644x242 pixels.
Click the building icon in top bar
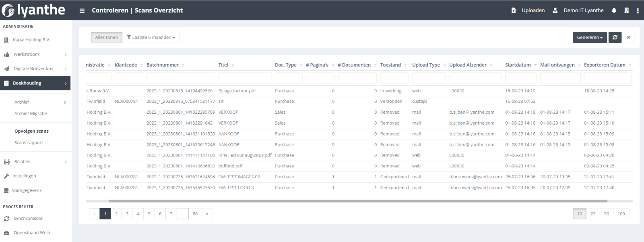coord(626,10)
